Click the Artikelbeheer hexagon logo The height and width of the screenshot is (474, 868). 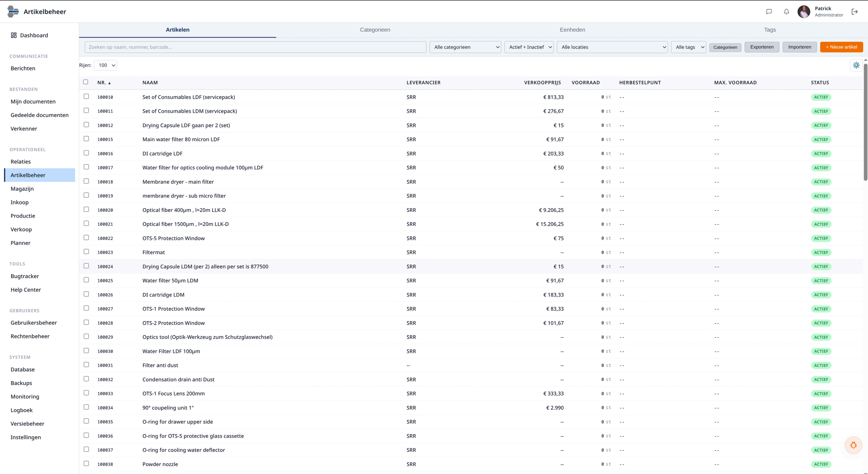coord(13,12)
